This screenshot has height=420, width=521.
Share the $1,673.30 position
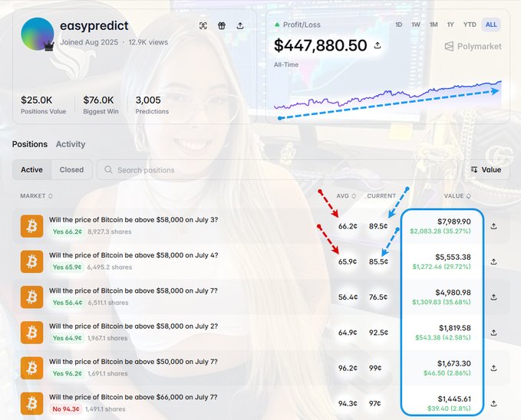pos(493,368)
